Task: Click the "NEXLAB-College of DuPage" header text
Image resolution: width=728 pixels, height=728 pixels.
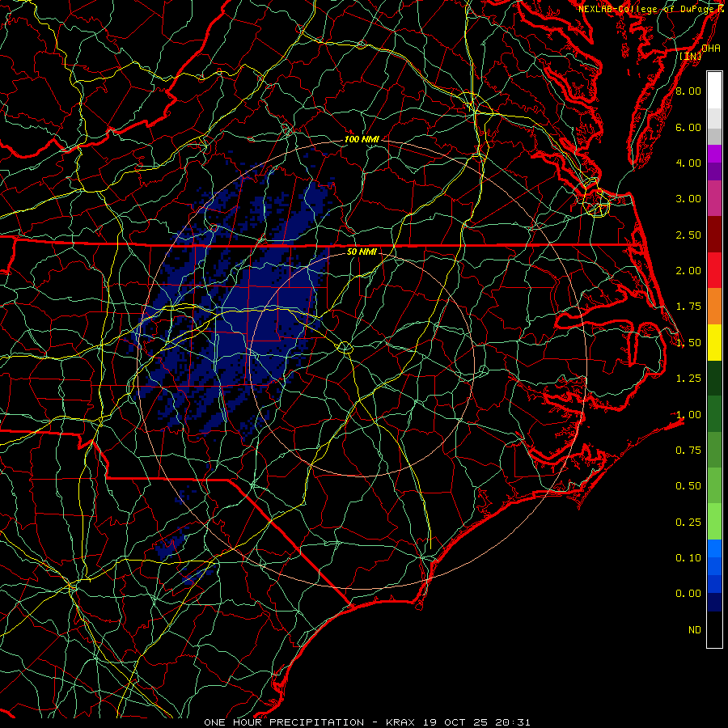Action: tap(646, 9)
